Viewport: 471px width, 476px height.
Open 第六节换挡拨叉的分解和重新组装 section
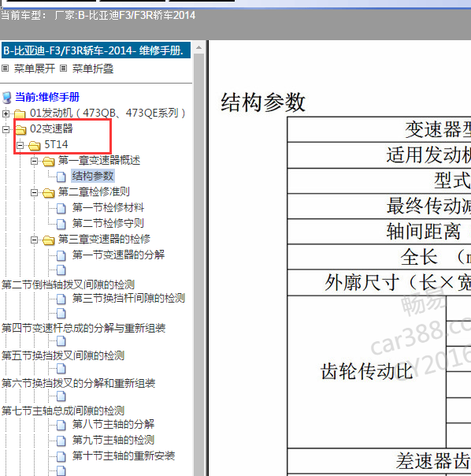[78, 384]
